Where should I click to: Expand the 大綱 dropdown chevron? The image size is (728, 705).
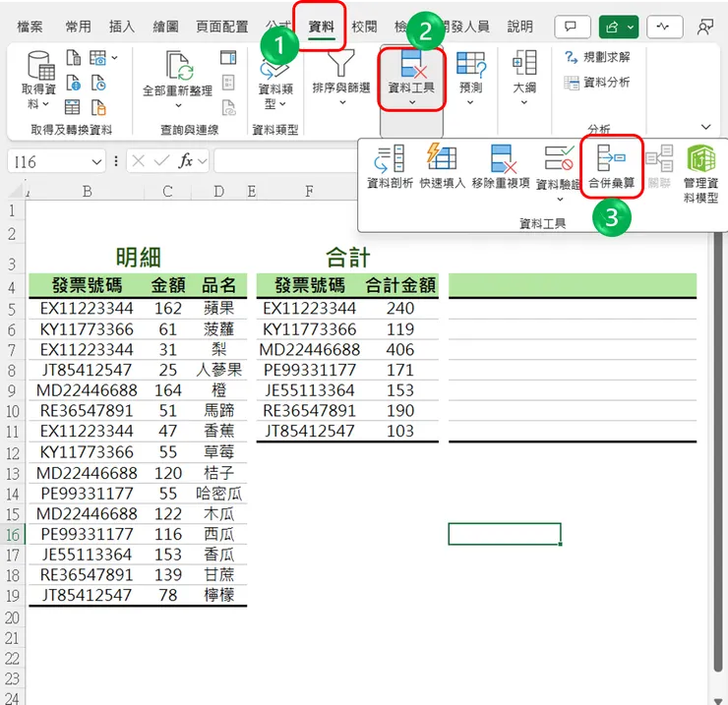pos(523,102)
